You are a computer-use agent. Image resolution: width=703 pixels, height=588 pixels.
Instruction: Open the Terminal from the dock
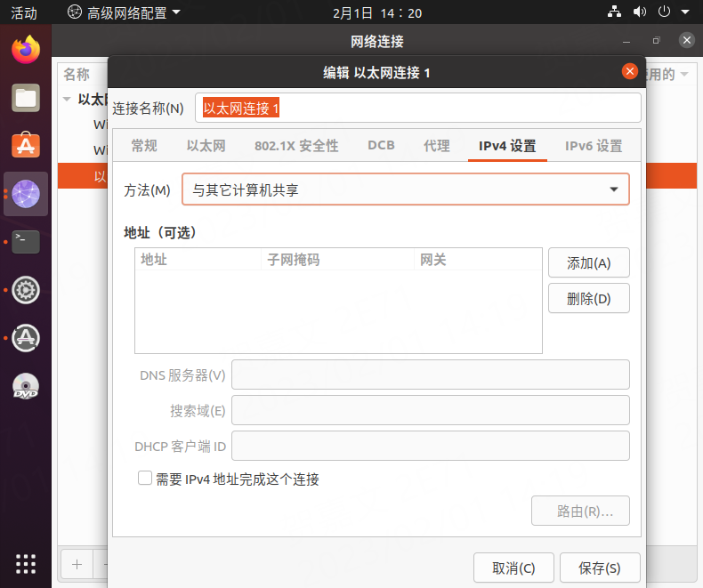coord(26,242)
